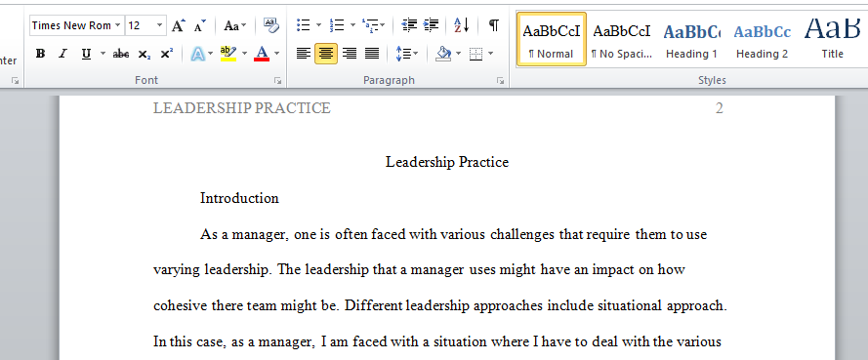Apply Text Effects to selection
This screenshot has width=868, height=360.
[198, 54]
